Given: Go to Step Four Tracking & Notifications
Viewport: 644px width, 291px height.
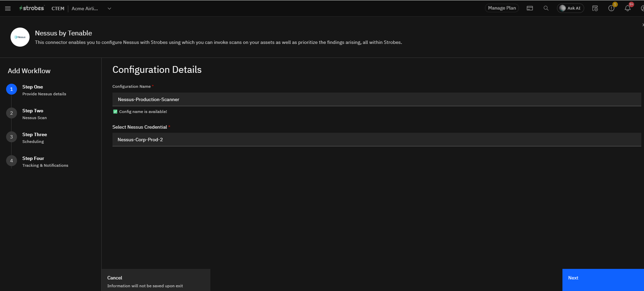Looking at the screenshot, I should click(x=45, y=162).
